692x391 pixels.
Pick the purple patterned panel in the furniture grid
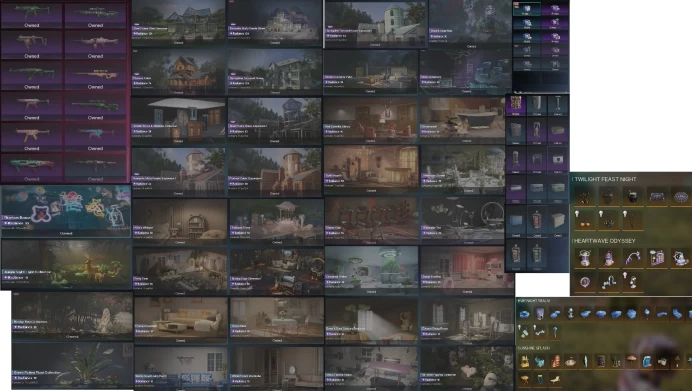(x=515, y=105)
